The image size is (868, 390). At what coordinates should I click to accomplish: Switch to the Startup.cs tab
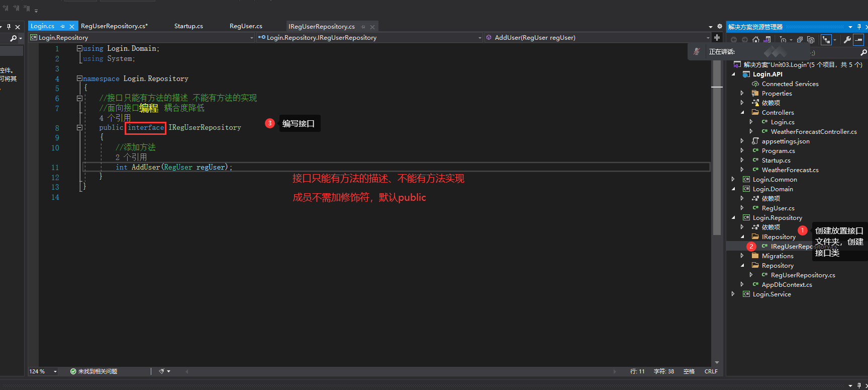188,26
